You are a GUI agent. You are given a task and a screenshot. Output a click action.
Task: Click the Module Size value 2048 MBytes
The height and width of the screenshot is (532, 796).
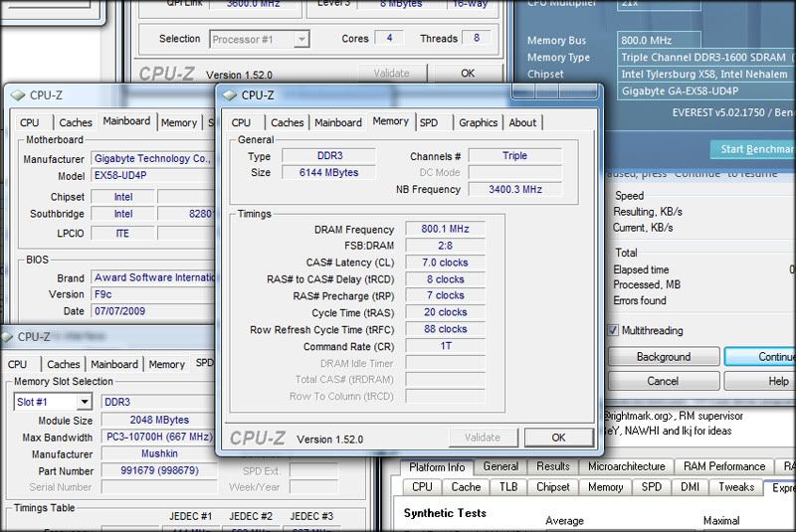[x=159, y=420]
